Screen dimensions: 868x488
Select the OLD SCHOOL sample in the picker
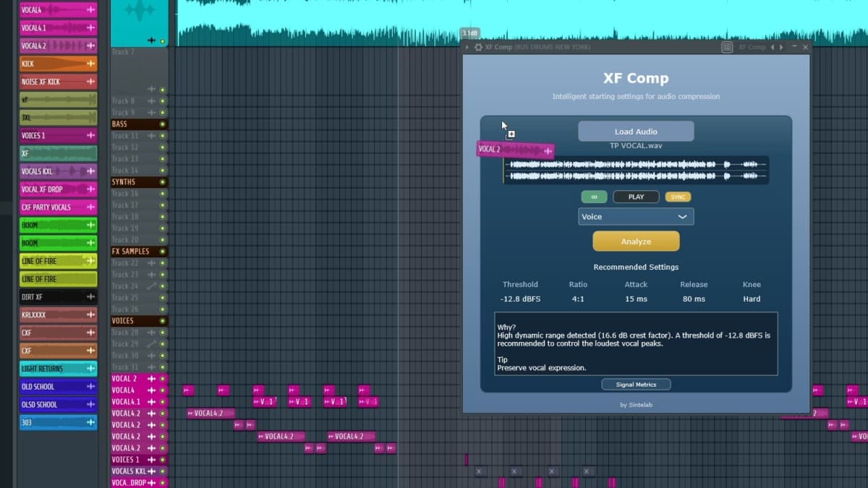tap(58, 387)
